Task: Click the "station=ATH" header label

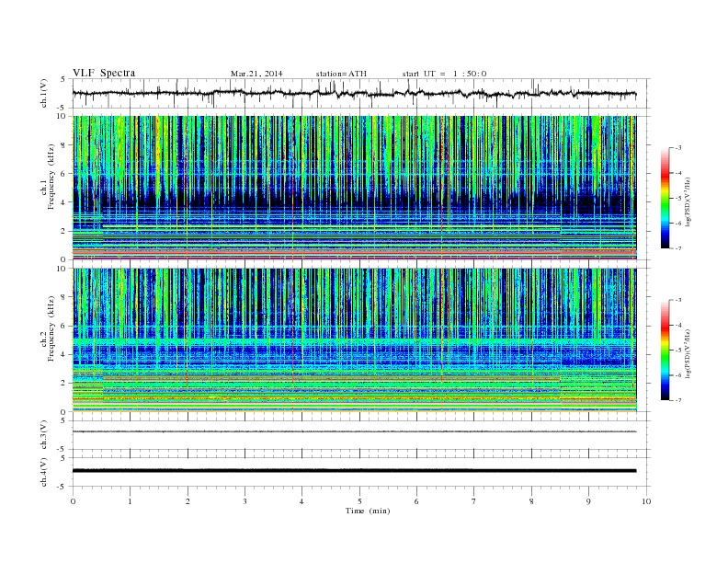Action: [341, 74]
